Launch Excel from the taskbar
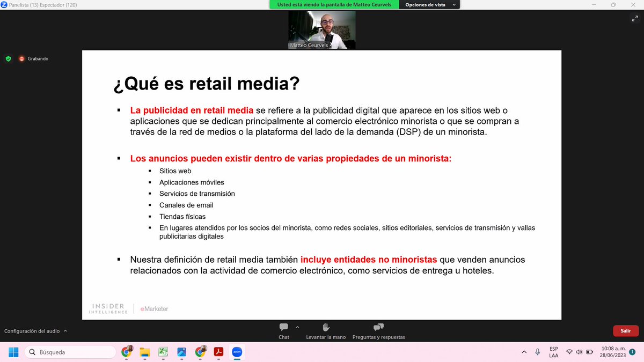This screenshot has height=362, width=644. 163,352
